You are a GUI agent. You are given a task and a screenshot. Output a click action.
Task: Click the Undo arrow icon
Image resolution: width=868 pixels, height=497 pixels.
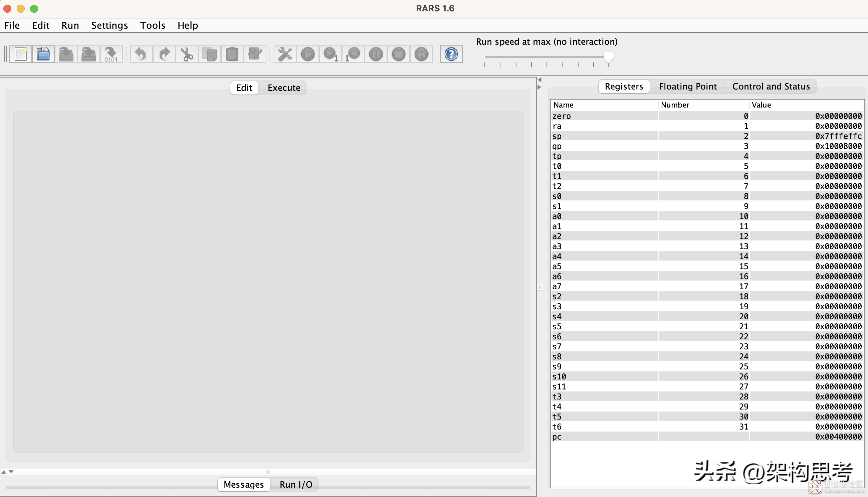tap(141, 54)
